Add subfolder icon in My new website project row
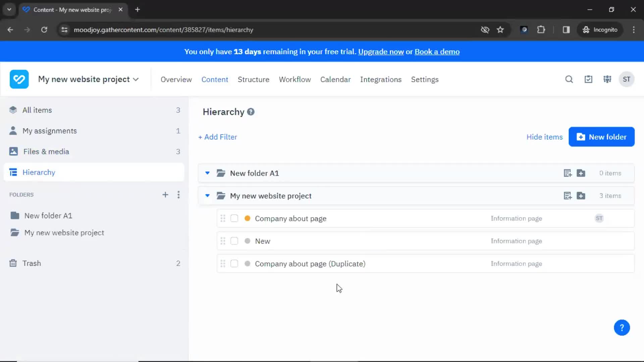The height and width of the screenshot is (362, 644). pyautogui.click(x=581, y=196)
